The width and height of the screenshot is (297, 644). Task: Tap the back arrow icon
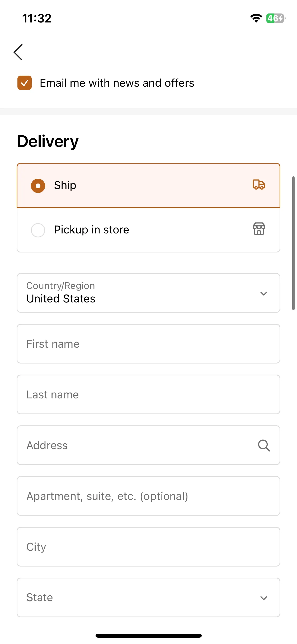click(18, 52)
